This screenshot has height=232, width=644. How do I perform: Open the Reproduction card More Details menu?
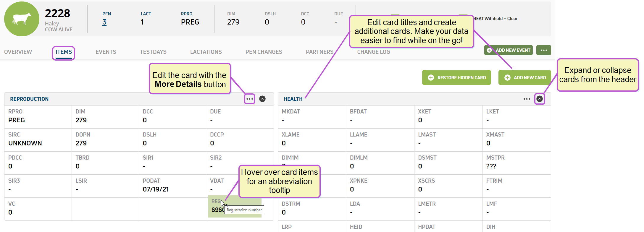tap(249, 99)
